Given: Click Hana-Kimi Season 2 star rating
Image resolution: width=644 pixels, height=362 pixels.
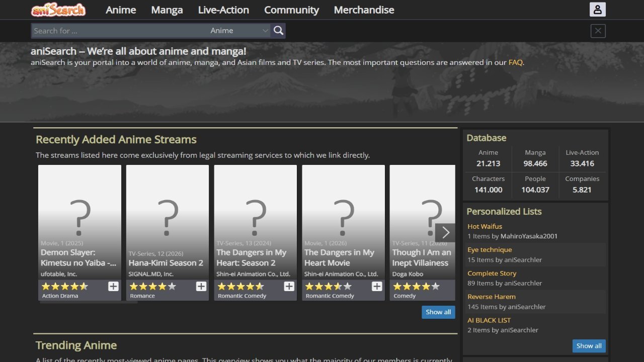Looking at the screenshot, I should click(x=152, y=286).
